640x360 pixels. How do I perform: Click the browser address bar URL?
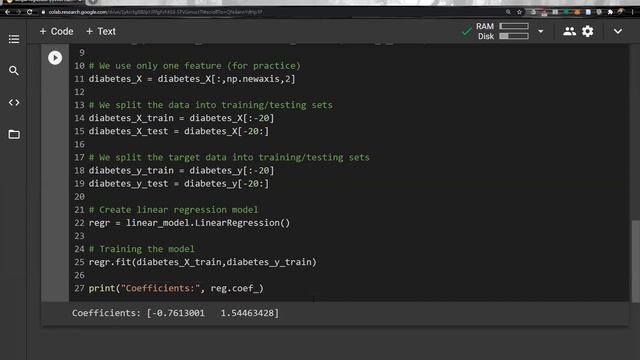(x=155, y=12)
